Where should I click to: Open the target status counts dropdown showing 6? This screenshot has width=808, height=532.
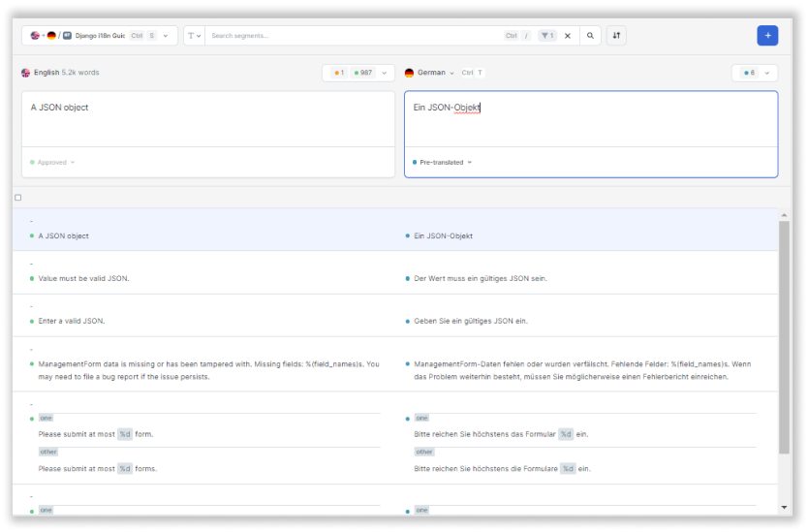pos(755,73)
